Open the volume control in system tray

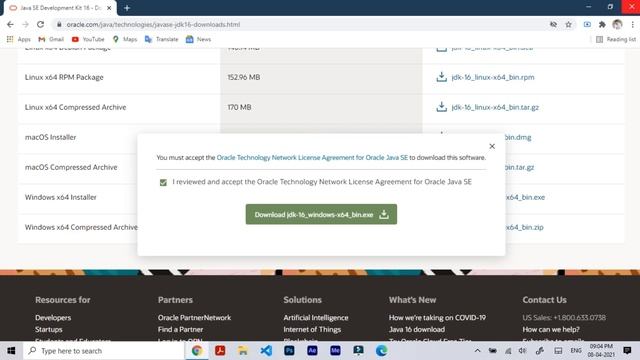click(522, 351)
